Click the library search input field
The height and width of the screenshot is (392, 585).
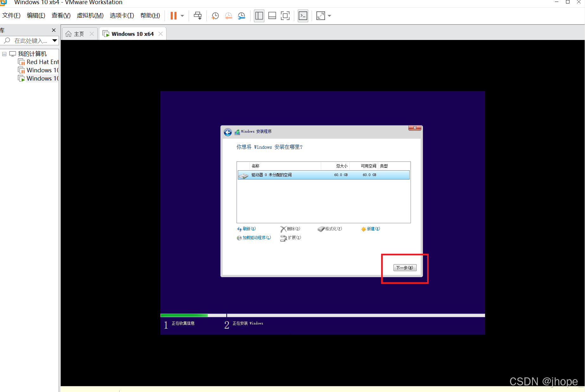click(25, 41)
